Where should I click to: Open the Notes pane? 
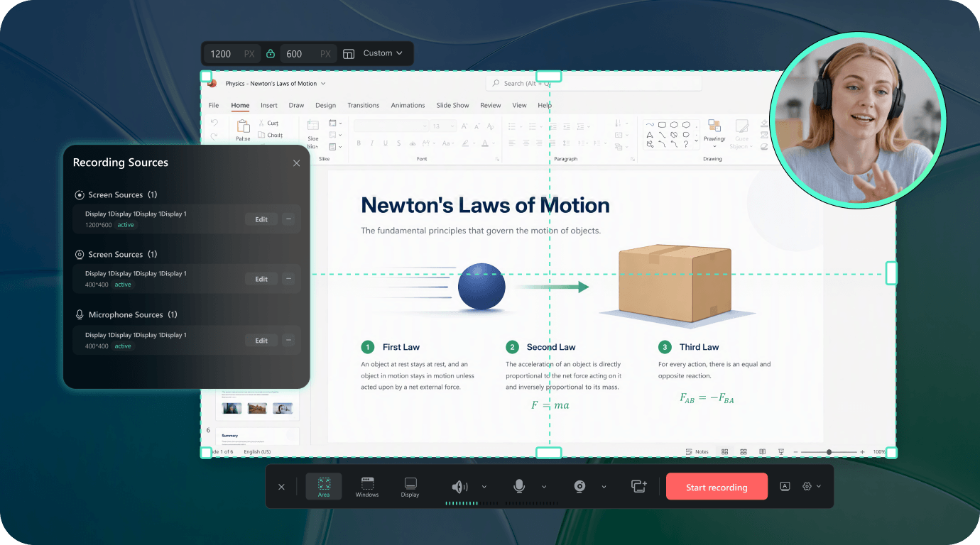point(697,451)
